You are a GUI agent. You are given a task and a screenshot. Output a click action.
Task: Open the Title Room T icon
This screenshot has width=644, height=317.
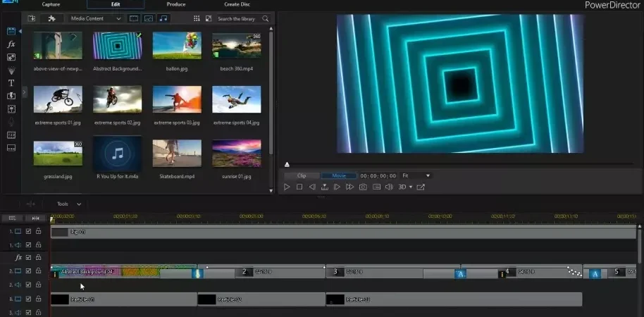pyautogui.click(x=11, y=83)
